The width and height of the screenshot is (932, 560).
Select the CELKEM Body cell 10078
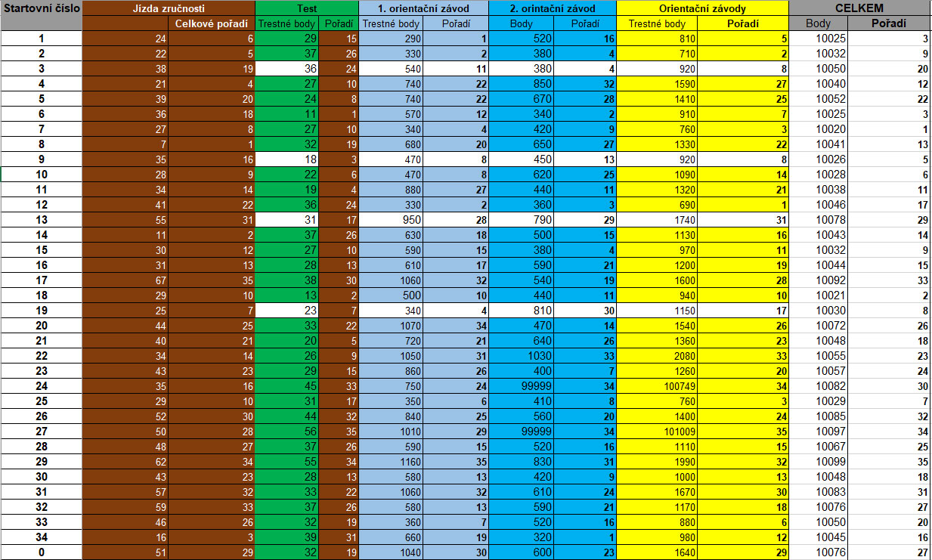pyautogui.click(x=819, y=219)
